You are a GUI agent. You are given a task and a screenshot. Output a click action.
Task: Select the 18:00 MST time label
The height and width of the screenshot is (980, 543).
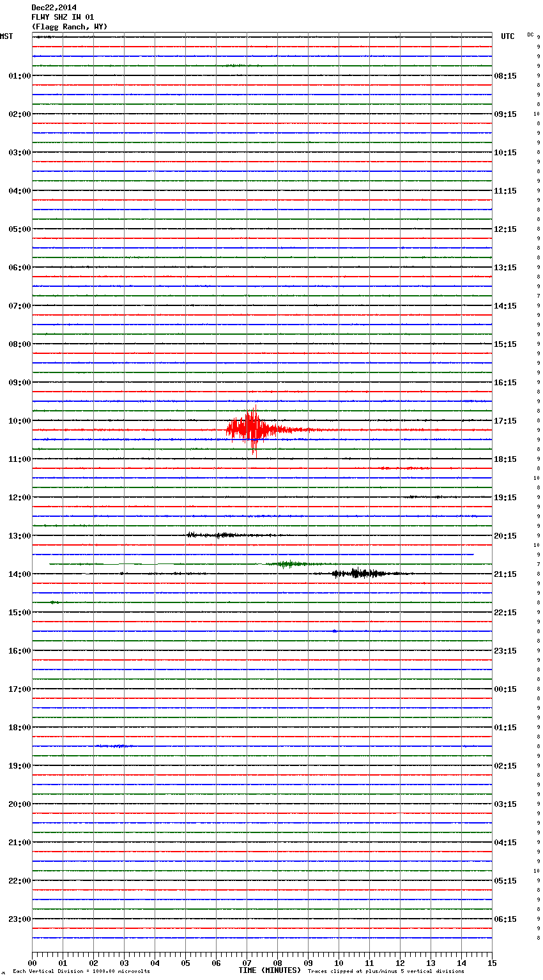(x=19, y=728)
